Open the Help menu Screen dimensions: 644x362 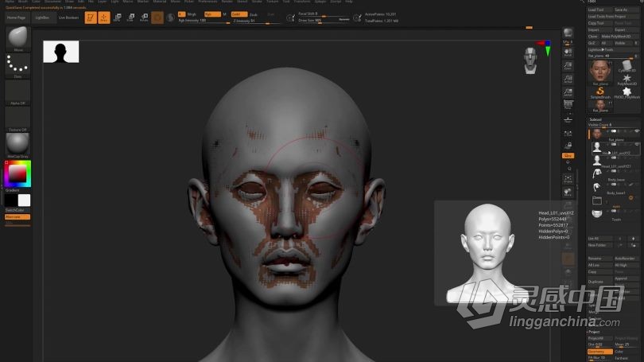coord(349,2)
